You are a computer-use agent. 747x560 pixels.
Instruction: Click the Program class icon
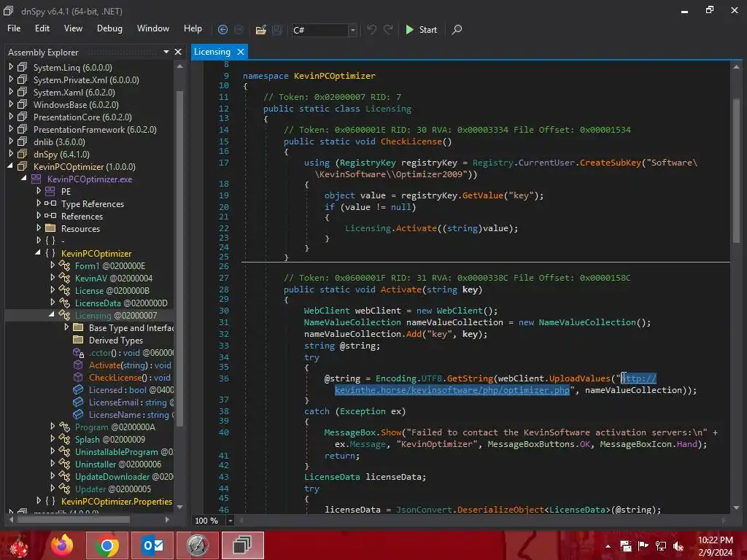[64, 427]
